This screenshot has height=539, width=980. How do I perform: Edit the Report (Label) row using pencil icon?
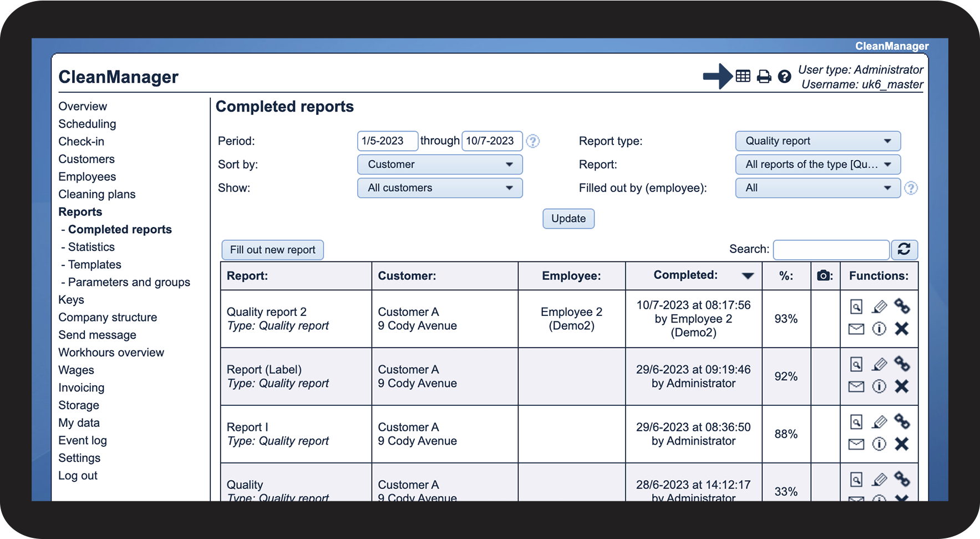(879, 364)
